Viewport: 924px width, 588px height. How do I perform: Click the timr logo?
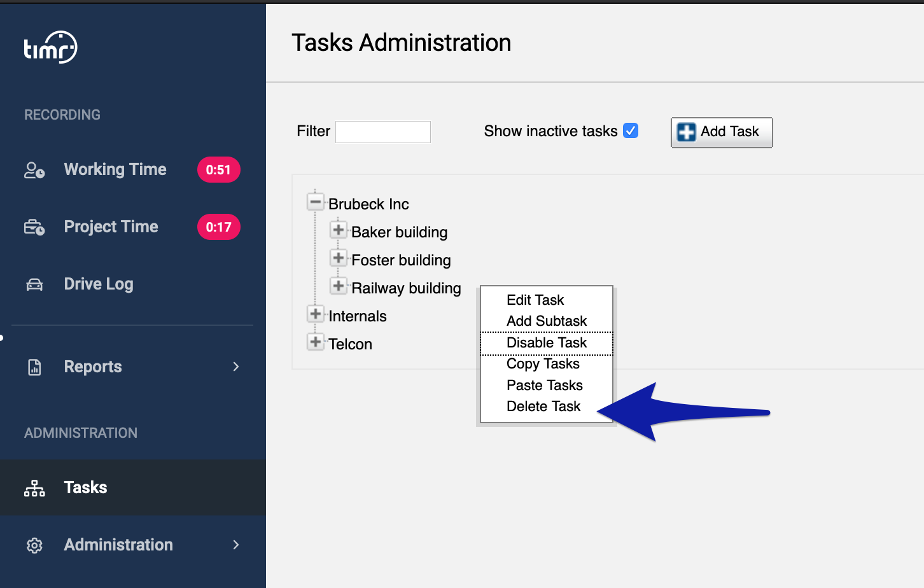pyautogui.click(x=51, y=47)
